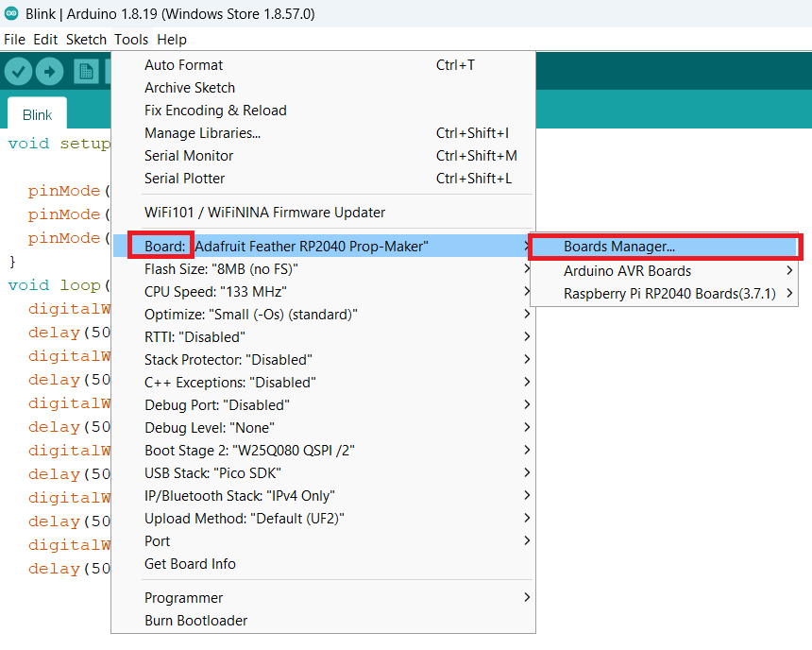Viewport: 812px width, 650px height.
Task: Launch the Serial Monitor
Action: [189, 156]
